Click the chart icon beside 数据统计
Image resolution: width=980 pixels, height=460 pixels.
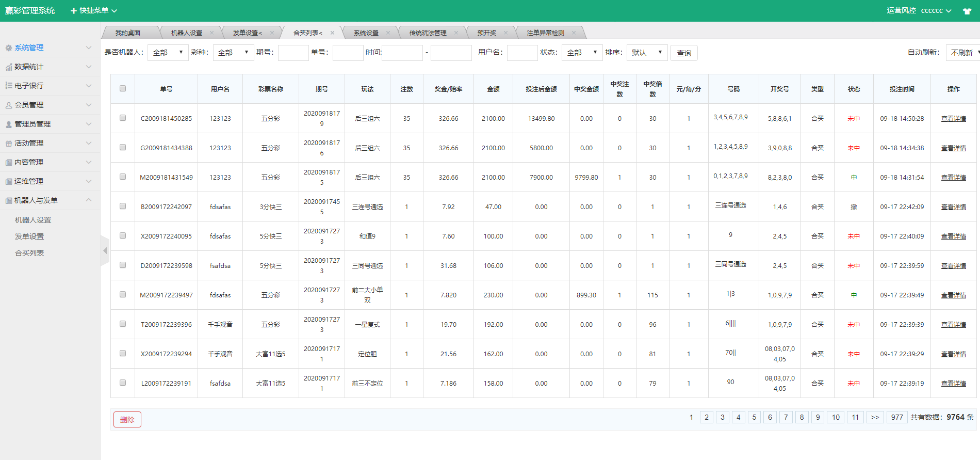[x=9, y=67]
